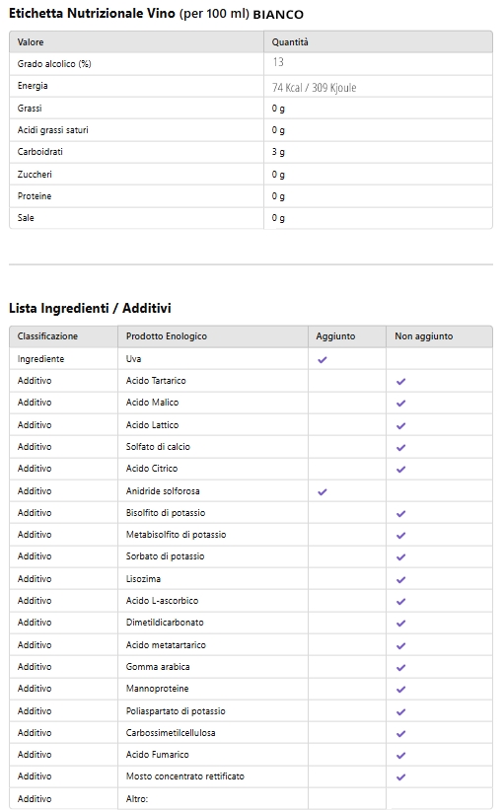Select the Lisozima row checkmark

(401, 580)
